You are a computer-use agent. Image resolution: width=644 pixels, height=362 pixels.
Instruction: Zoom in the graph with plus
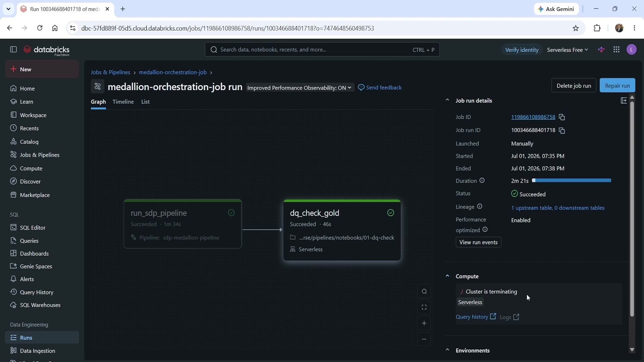(x=424, y=323)
